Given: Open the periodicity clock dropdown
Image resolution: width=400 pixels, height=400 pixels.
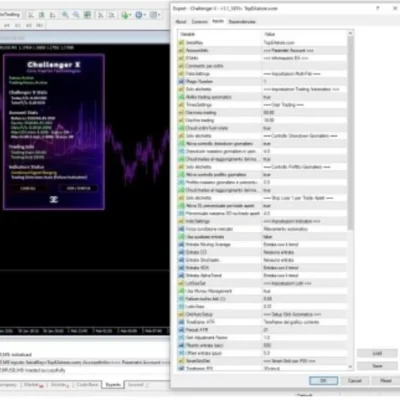Looking at the screenshot, I should pos(140,15).
